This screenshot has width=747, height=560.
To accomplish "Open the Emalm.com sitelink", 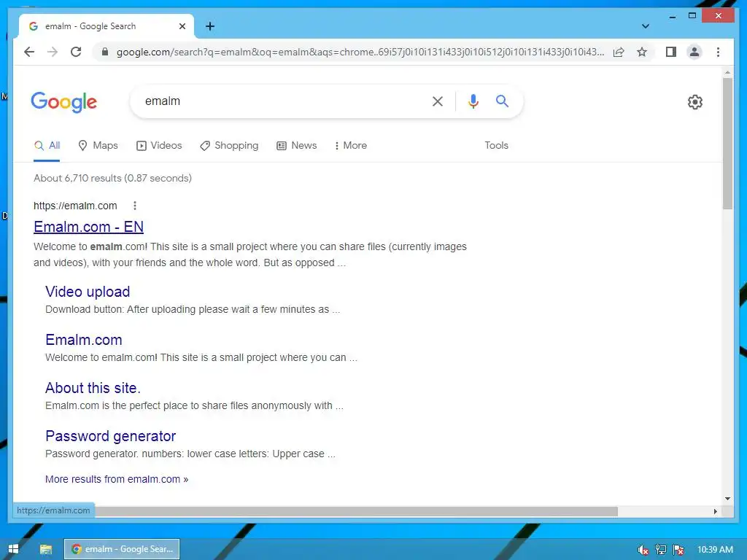I will click(84, 340).
